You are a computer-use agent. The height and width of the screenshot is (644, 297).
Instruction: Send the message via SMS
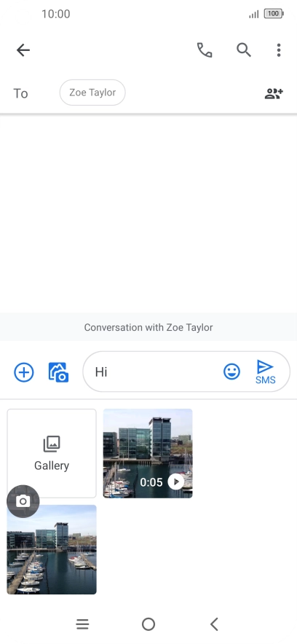click(x=266, y=372)
